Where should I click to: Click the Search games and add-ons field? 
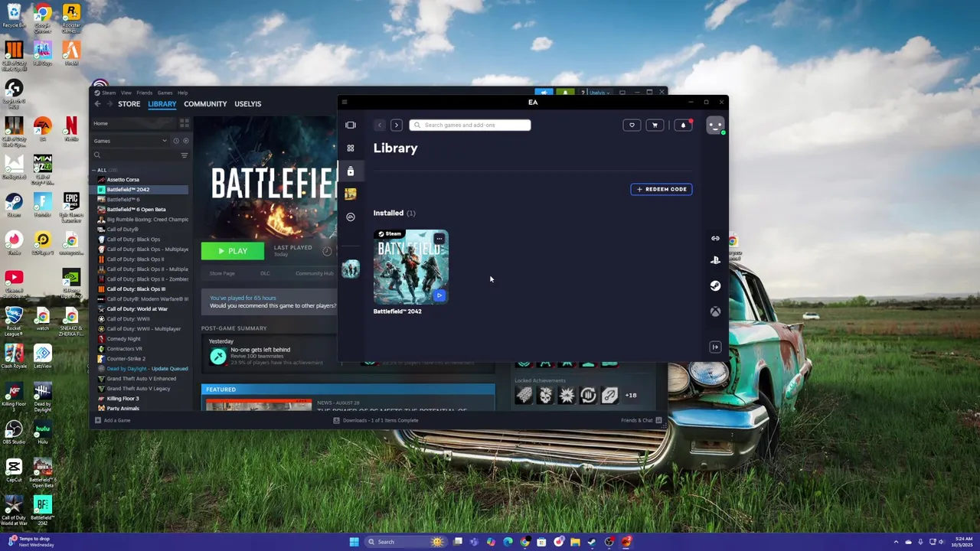point(470,125)
